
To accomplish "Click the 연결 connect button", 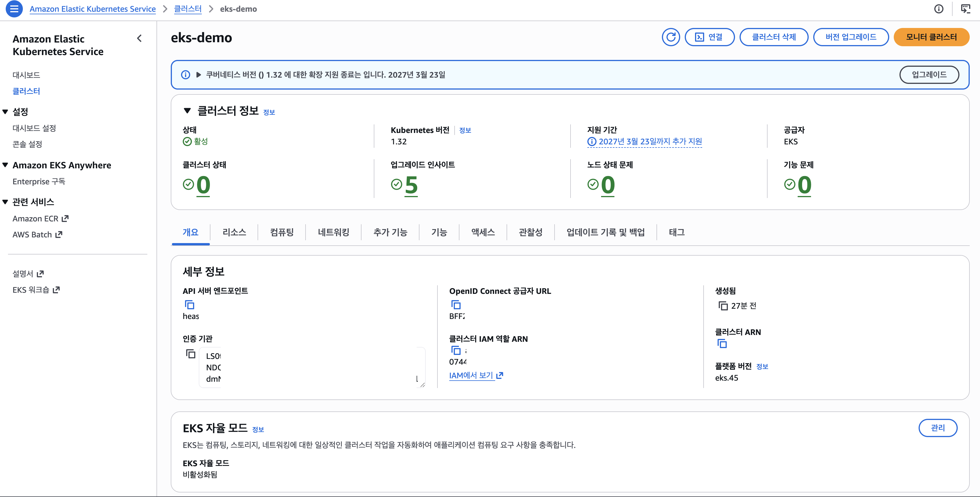I will pyautogui.click(x=710, y=37).
